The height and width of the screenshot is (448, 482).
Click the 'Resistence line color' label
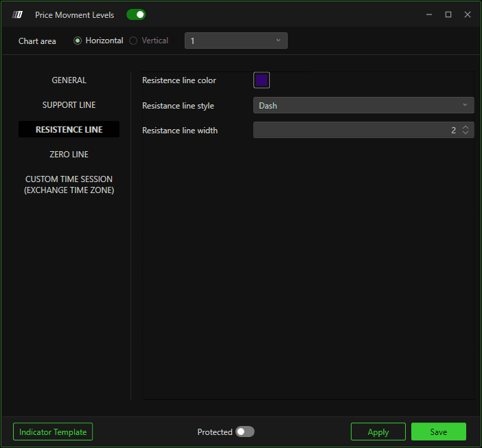pos(179,80)
